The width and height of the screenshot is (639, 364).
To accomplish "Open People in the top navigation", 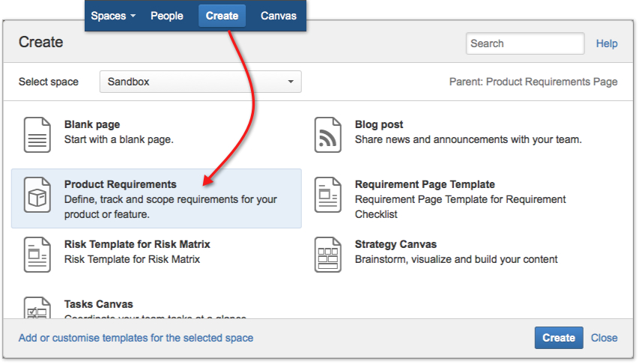I will click(x=166, y=16).
